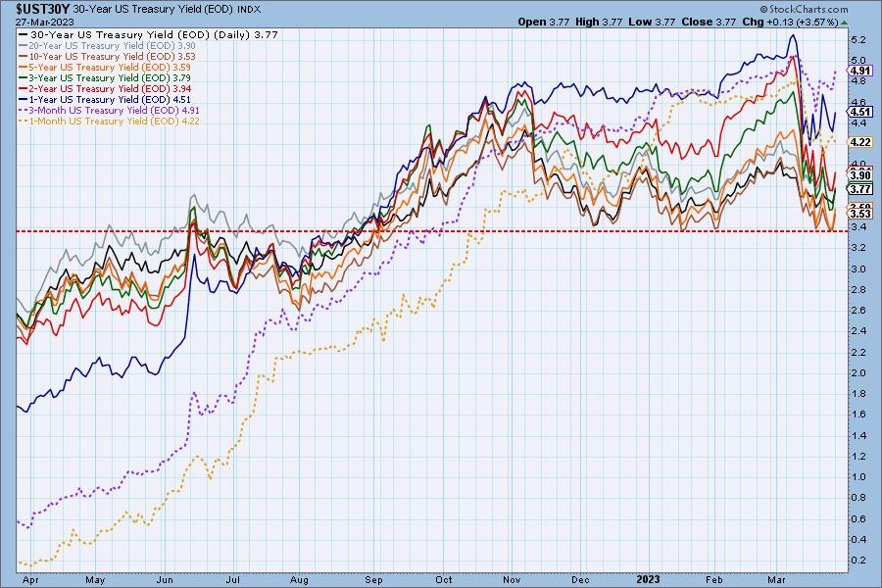Image resolution: width=882 pixels, height=588 pixels.
Task: Click the Mar label on time axis
Action: click(x=777, y=579)
